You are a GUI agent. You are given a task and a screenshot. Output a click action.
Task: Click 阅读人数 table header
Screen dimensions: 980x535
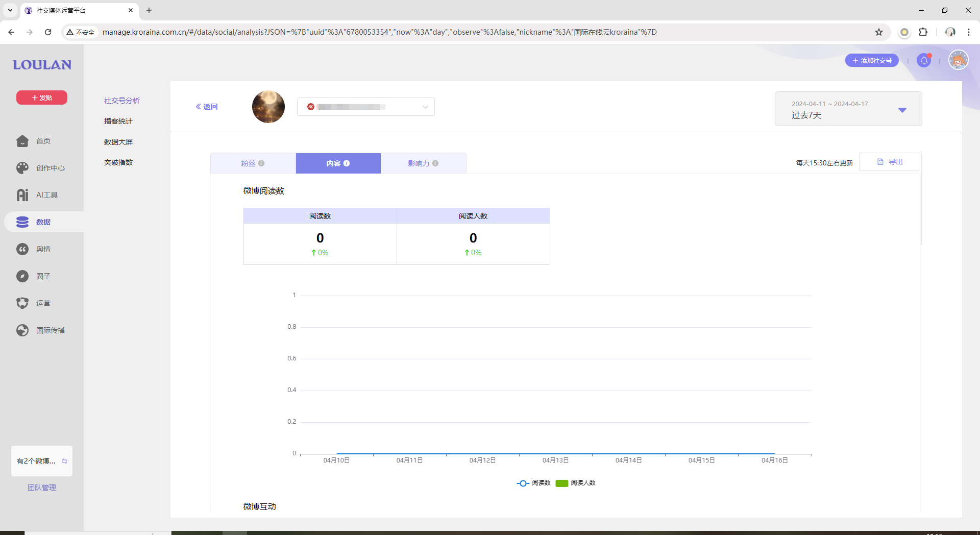(473, 216)
